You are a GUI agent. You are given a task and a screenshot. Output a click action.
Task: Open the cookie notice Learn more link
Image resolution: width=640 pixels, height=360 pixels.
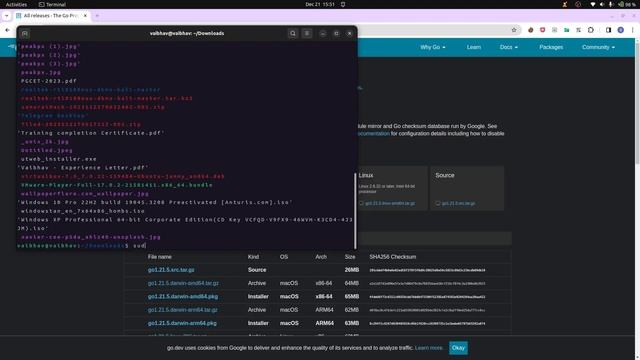(x=429, y=348)
